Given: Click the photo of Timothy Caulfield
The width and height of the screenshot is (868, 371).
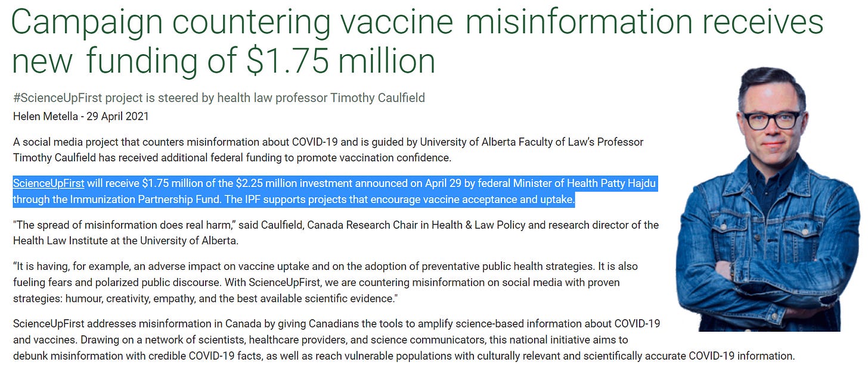Looking at the screenshot, I should pos(768,202).
